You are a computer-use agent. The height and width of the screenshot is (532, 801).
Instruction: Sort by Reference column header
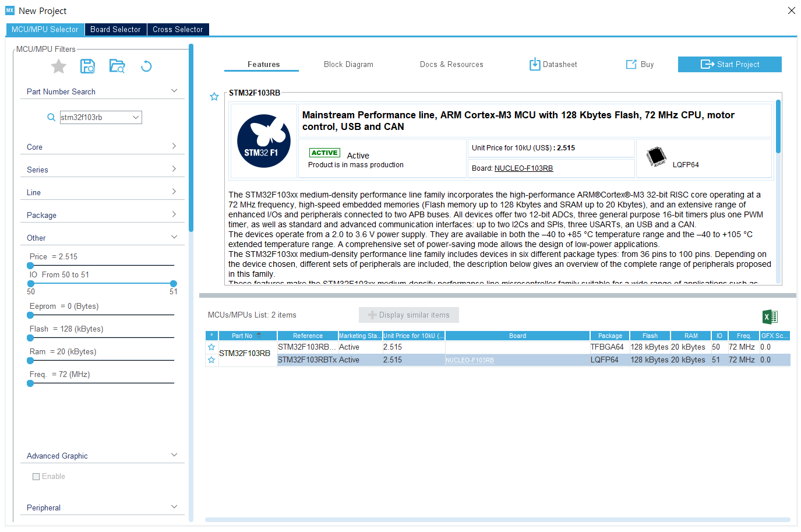(x=308, y=336)
